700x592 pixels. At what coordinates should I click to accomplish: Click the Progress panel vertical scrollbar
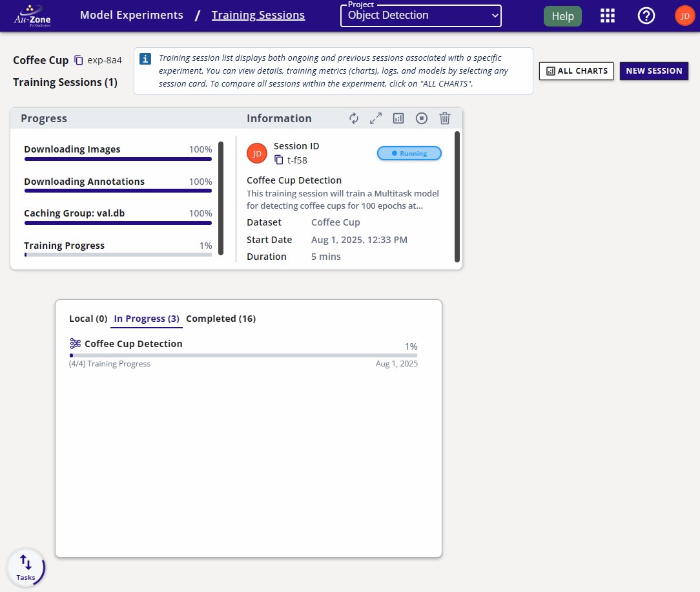tap(221, 198)
